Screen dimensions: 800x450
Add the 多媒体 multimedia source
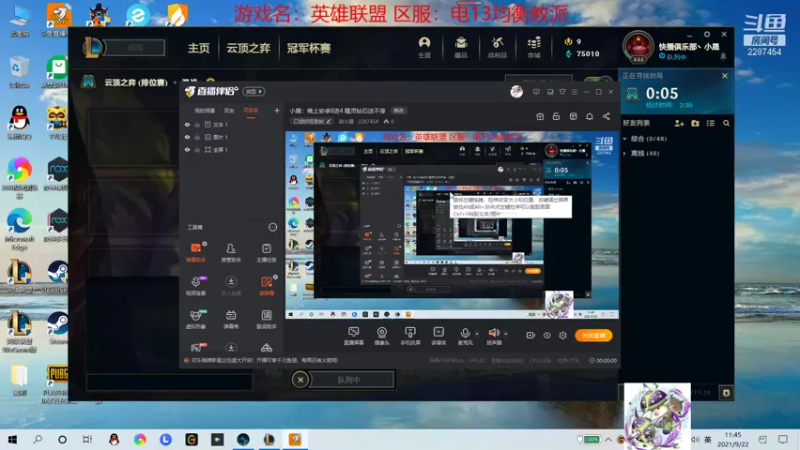438,336
